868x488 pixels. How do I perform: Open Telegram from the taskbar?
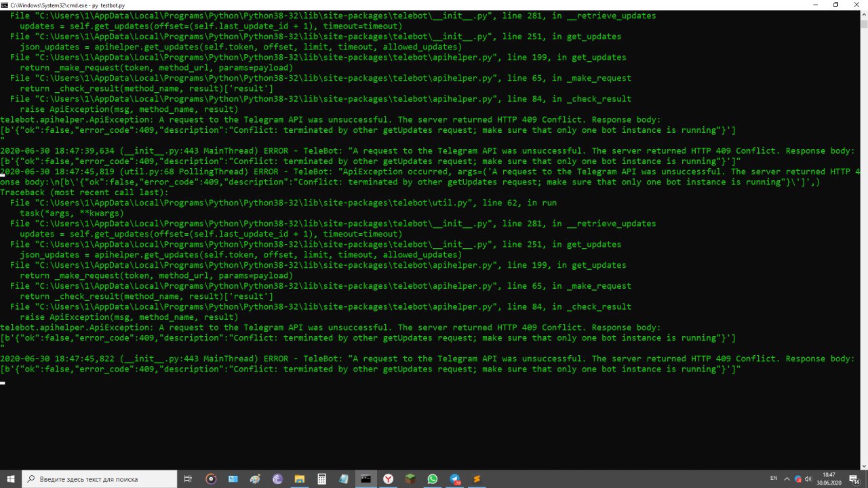[x=455, y=479]
